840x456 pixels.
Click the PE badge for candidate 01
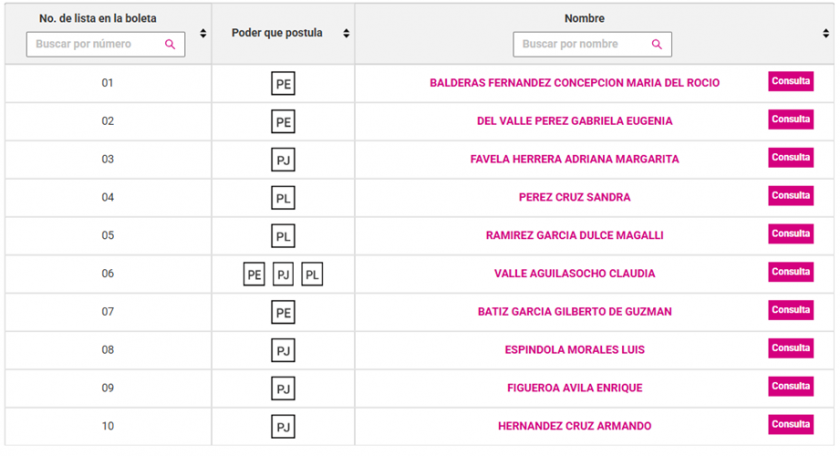(283, 83)
